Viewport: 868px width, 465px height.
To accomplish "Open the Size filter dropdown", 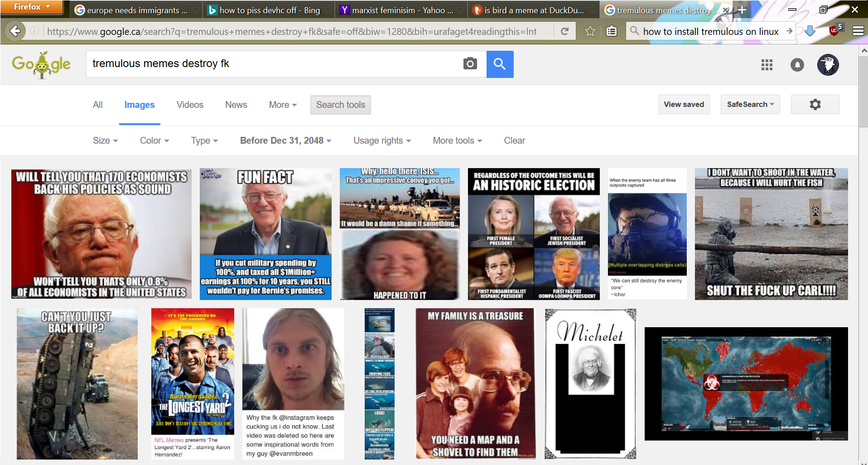I will pyautogui.click(x=105, y=140).
